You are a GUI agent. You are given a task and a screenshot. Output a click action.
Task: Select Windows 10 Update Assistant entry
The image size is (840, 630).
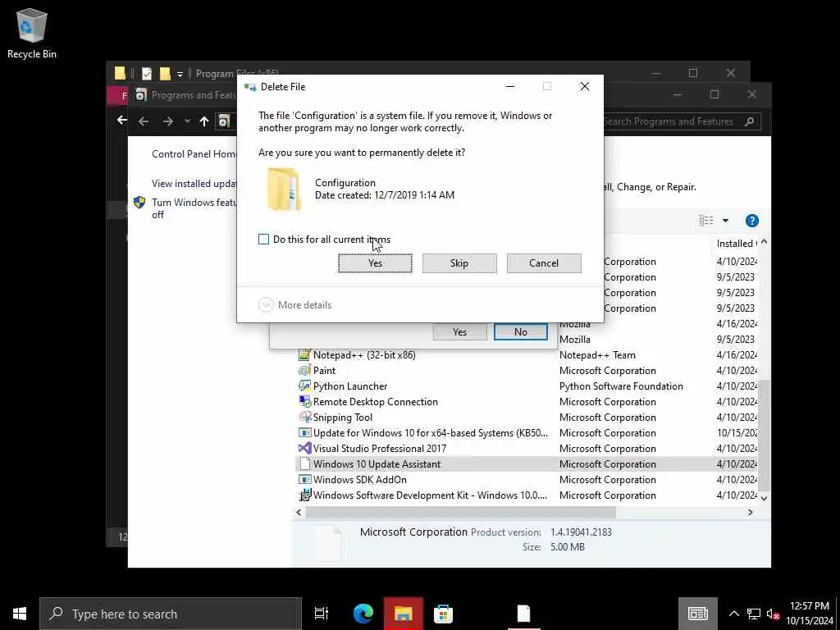click(377, 464)
